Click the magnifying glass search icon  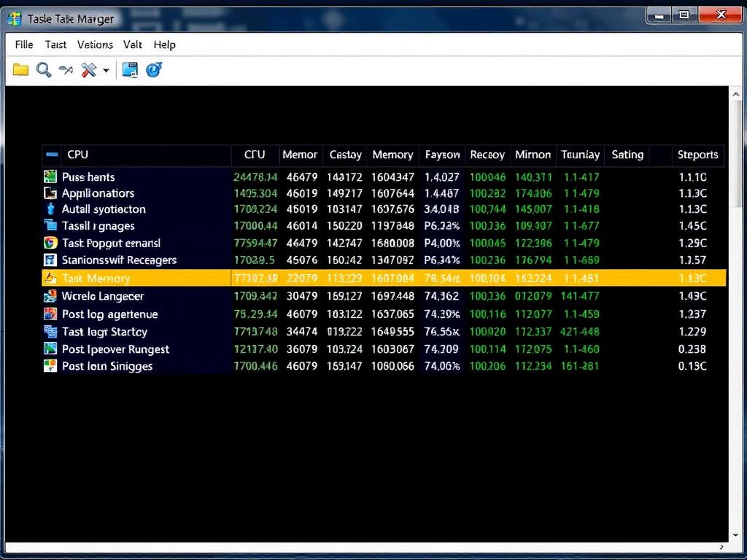click(44, 70)
